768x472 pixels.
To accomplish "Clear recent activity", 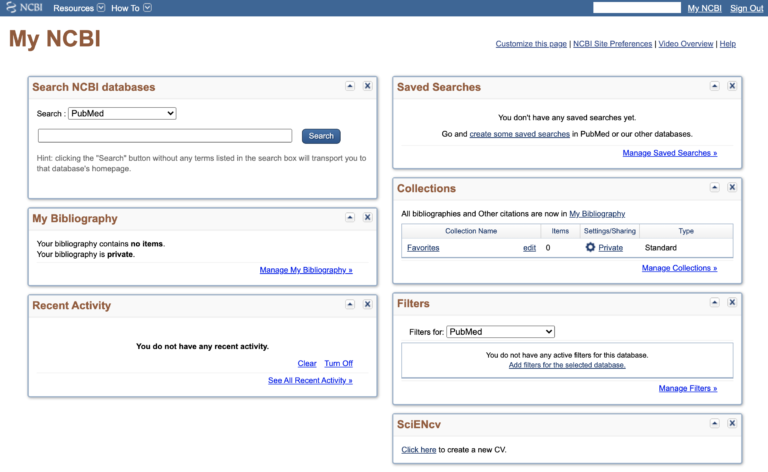I will pyautogui.click(x=307, y=363).
